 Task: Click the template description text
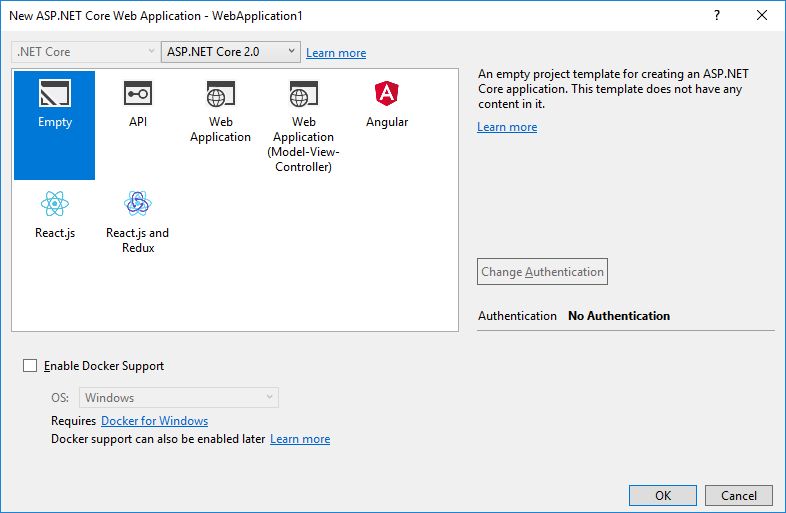click(x=613, y=89)
